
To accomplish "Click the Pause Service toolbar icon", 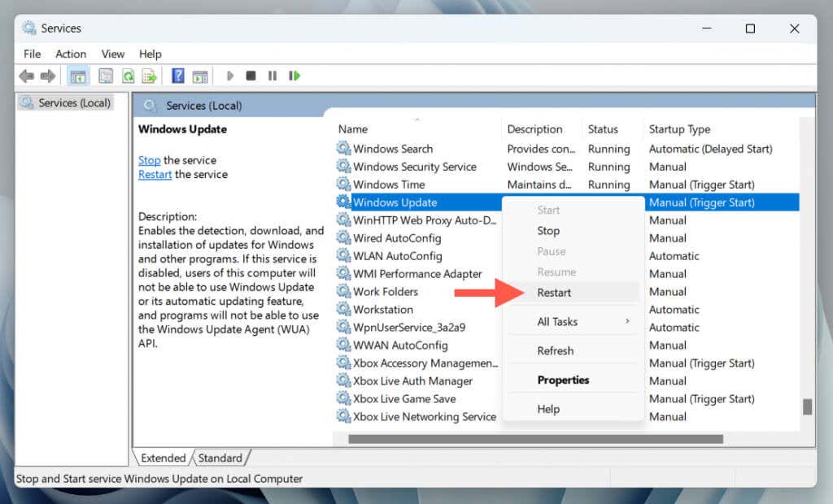I will (273, 76).
